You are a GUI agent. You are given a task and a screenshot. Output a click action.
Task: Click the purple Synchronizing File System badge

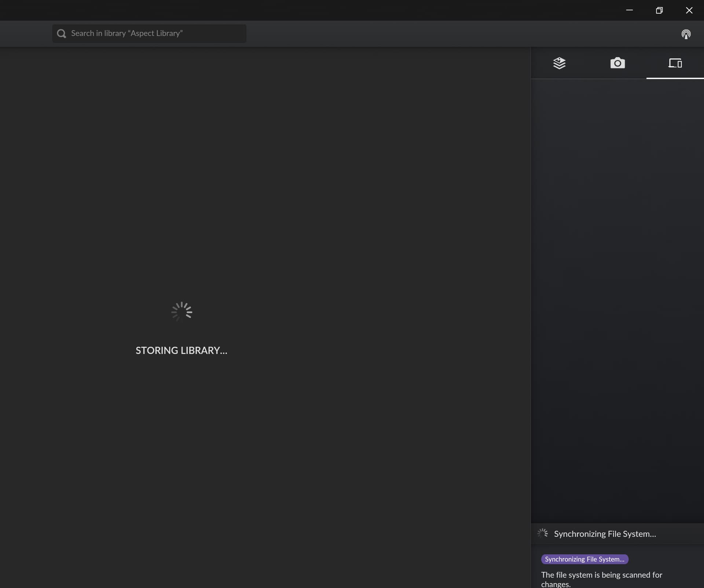[x=584, y=559]
